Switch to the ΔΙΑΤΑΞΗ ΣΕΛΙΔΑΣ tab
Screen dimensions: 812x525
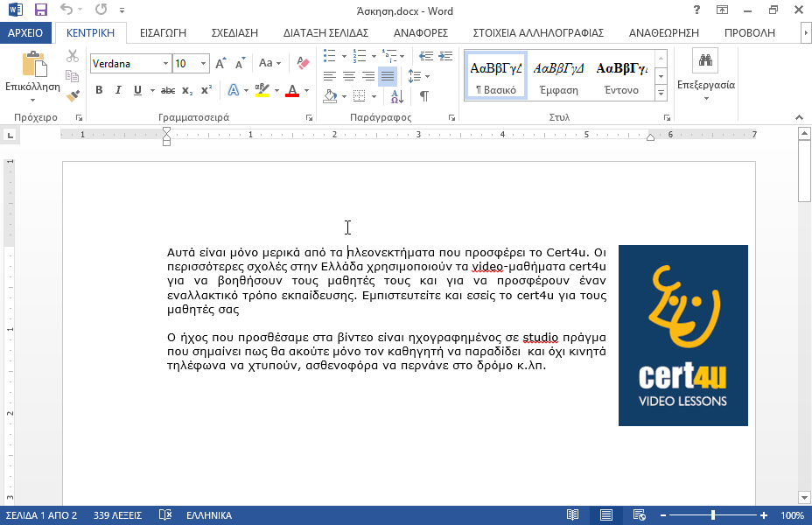tap(325, 32)
